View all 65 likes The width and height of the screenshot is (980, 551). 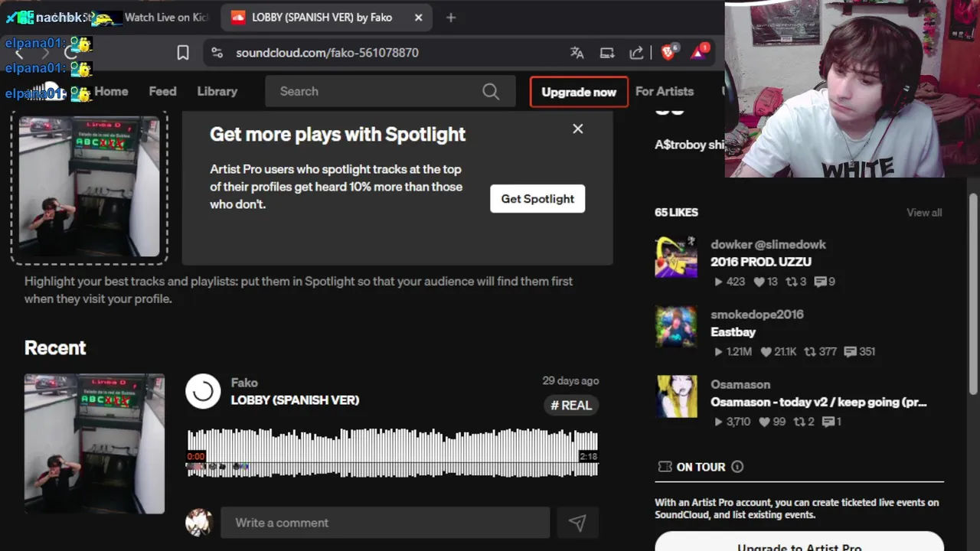(924, 212)
